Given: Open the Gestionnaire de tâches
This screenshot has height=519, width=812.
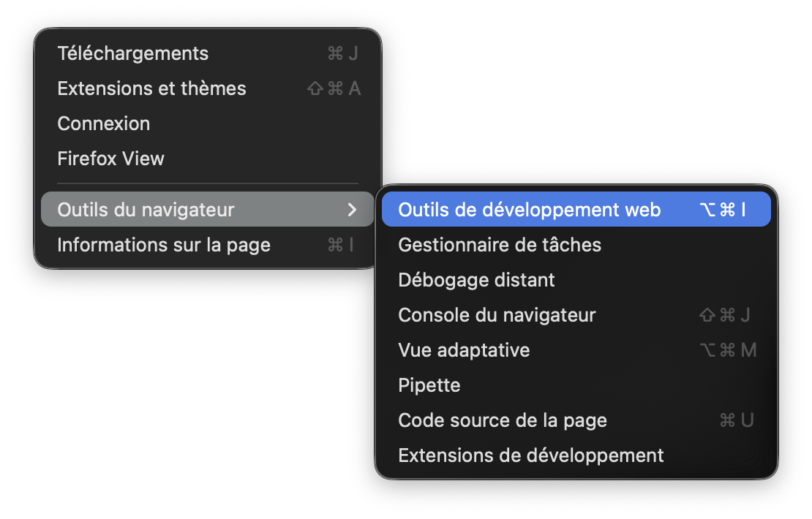Looking at the screenshot, I should 500,245.
